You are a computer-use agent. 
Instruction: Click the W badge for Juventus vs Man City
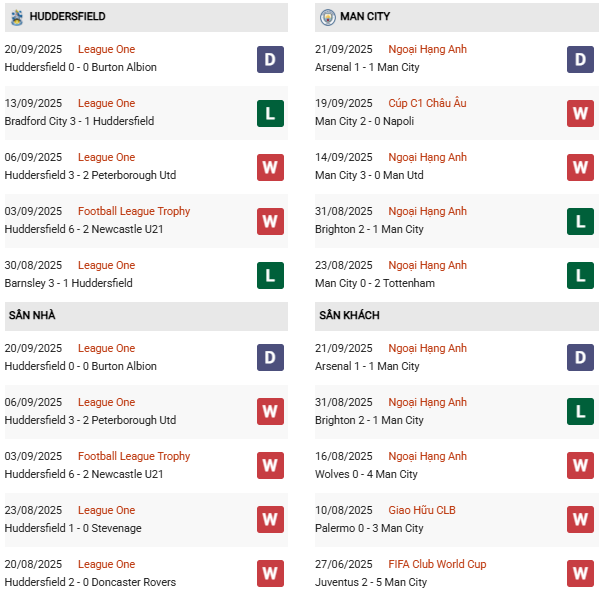(x=580, y=574)
